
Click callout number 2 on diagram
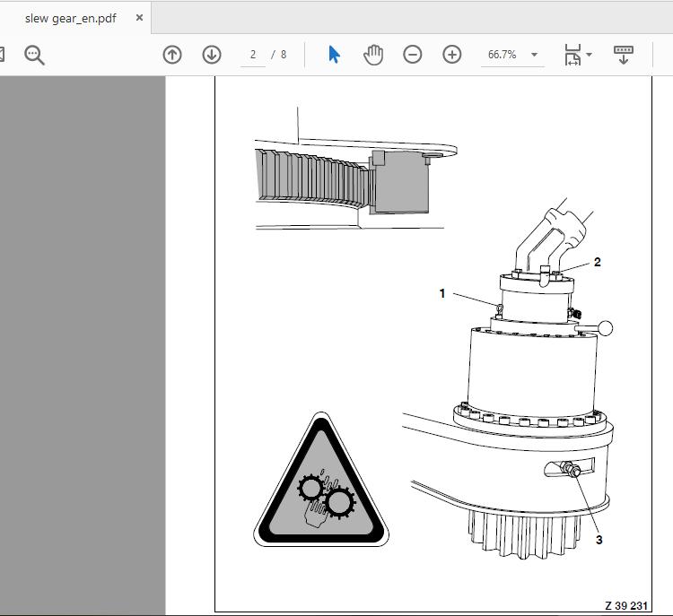click(597, 262)
